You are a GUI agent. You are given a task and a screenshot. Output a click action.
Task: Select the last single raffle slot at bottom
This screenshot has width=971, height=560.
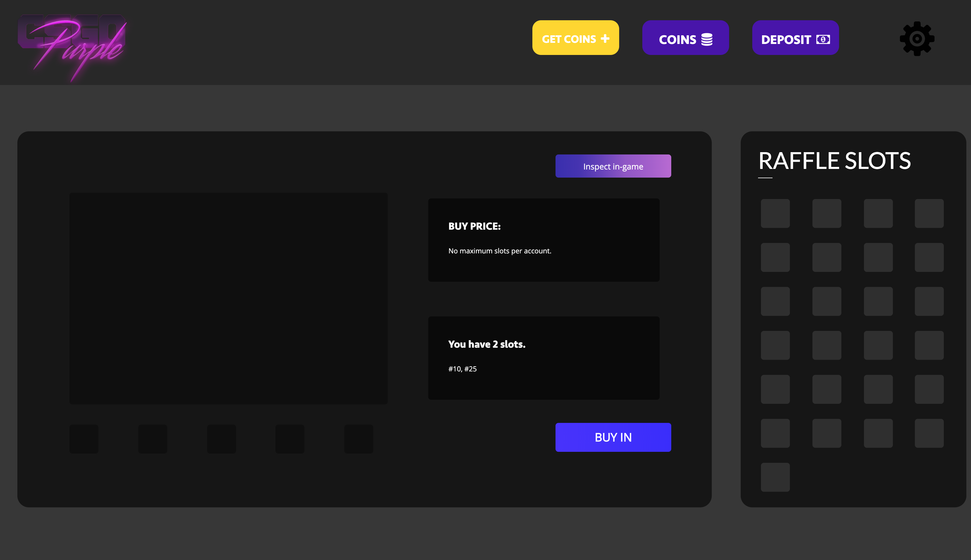[x=775, y=477]
